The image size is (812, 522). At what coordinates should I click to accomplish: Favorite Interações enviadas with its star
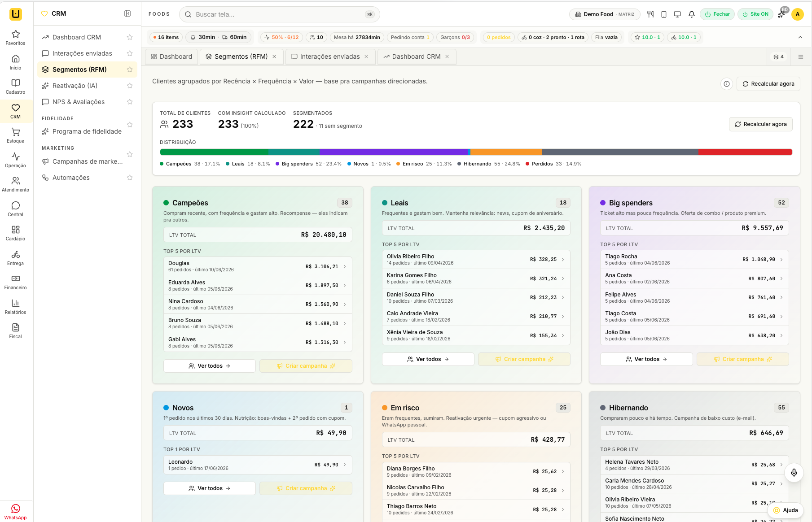pyautogui.click(x=130, y=53)
